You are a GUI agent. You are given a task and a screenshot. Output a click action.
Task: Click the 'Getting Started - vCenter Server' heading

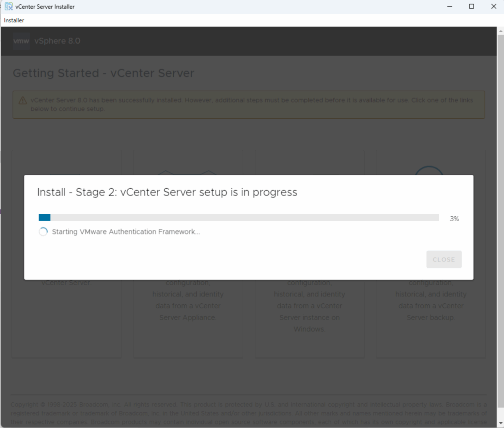tap(103, 73)
